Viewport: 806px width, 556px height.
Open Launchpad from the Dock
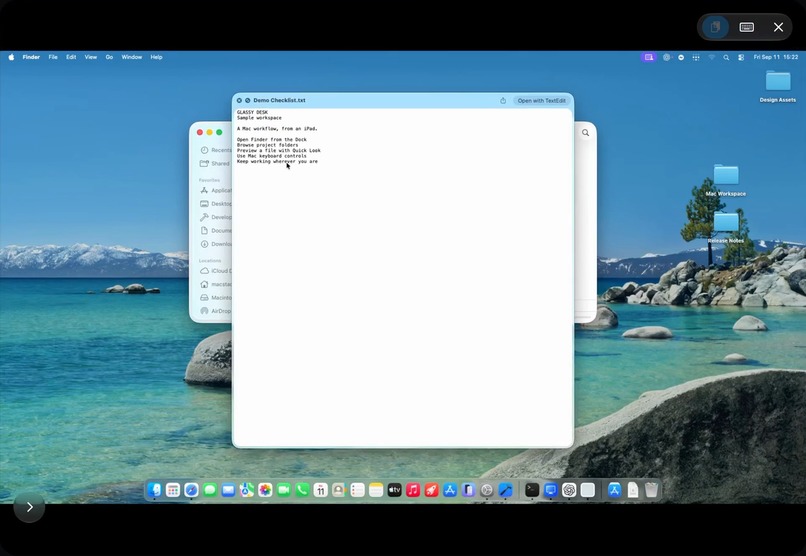tap(173, 490)
